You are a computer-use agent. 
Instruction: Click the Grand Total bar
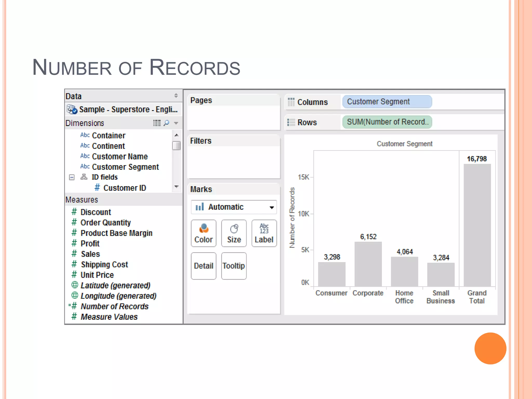coord(477,225)
